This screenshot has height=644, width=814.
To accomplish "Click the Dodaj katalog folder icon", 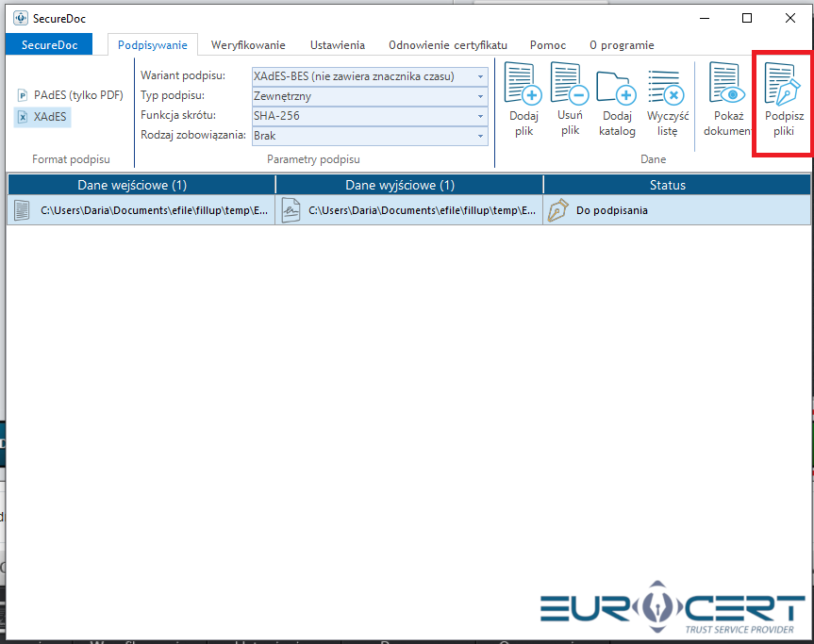I will pos(616,87).
